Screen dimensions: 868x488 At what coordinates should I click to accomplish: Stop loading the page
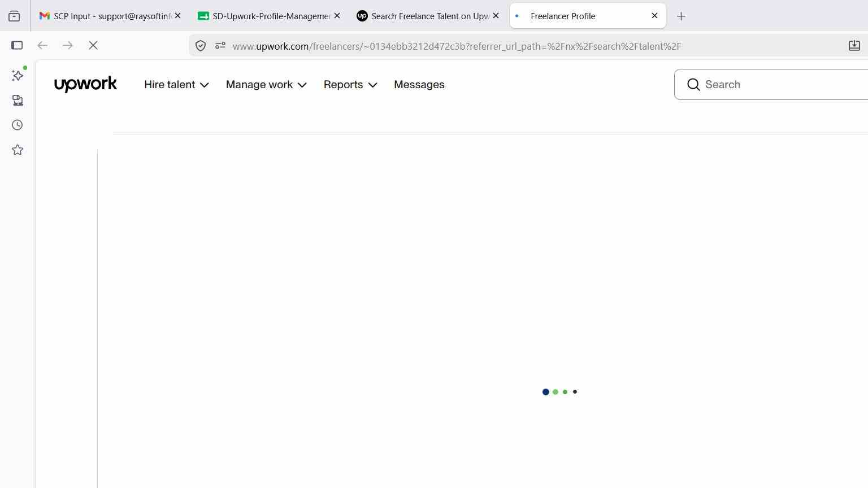click(x=93, y=46)
